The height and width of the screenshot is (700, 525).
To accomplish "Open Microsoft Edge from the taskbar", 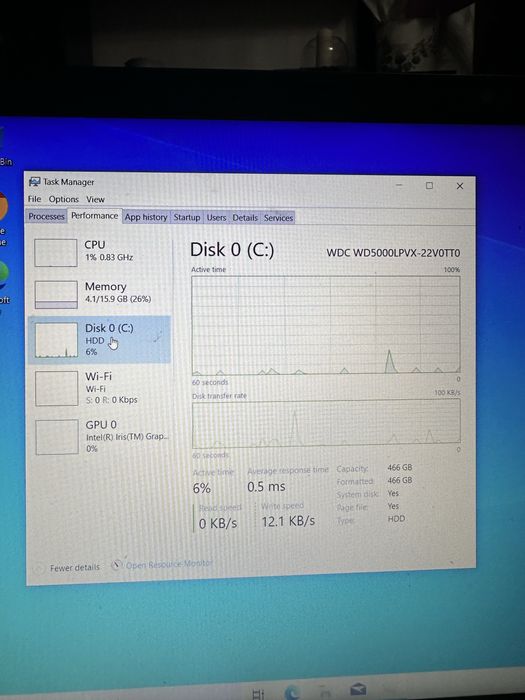I will (293, 692).
